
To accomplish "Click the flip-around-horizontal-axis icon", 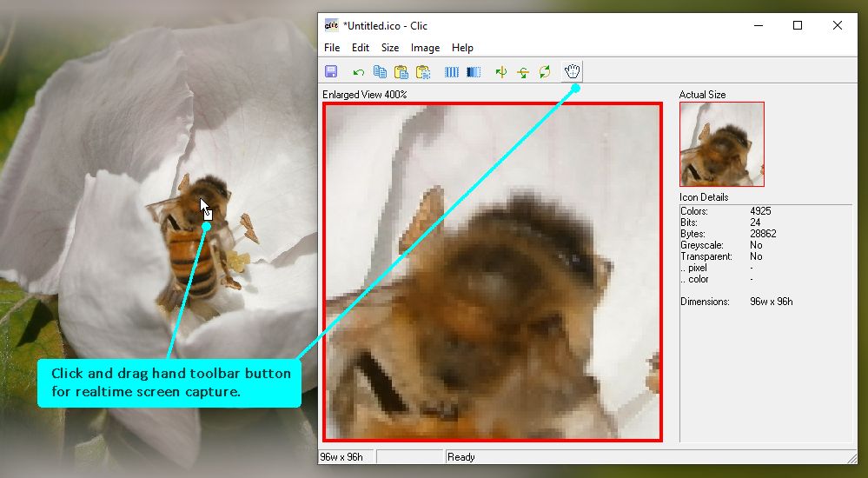I will [522, 72].
